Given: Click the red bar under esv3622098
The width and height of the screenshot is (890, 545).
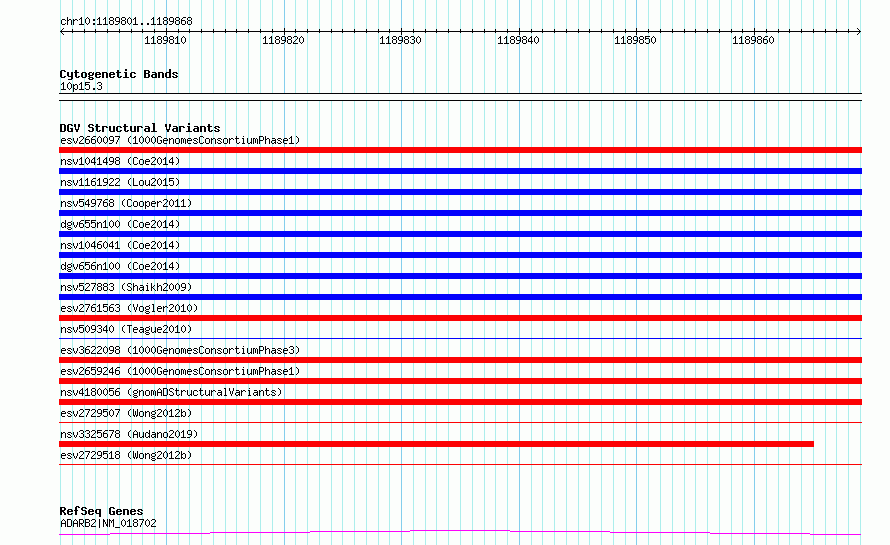Looking at the screenshot, I should tap(460, 360).
